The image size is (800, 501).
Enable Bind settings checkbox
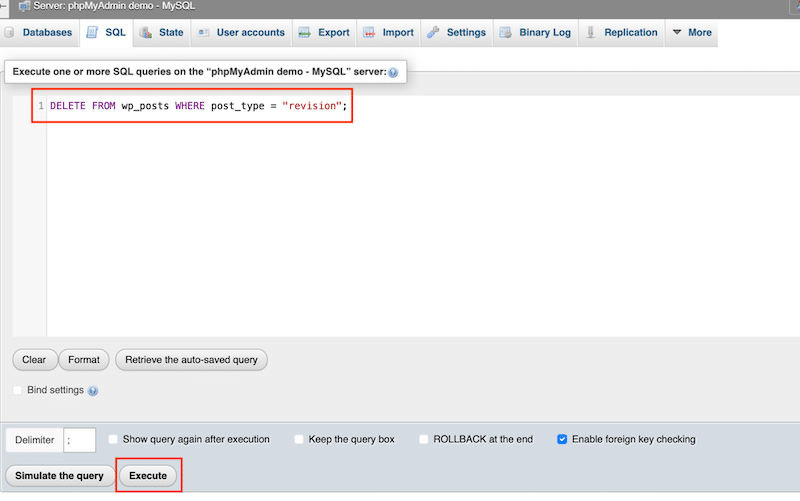pyautogui.click(x=17, y=390)
